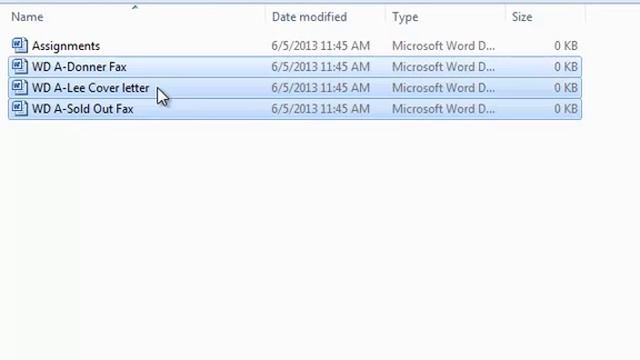Select the WD A-Sold Out Fax file name
The width and height of the screenshot is (640, 360).
point(83,109)
